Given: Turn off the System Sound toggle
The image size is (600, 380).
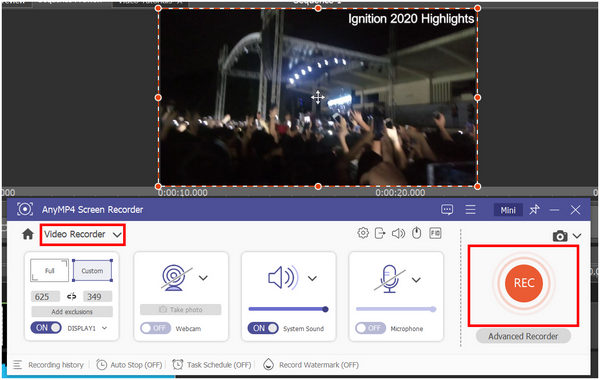Looking at the screenshot, I should tap(263, 328).
